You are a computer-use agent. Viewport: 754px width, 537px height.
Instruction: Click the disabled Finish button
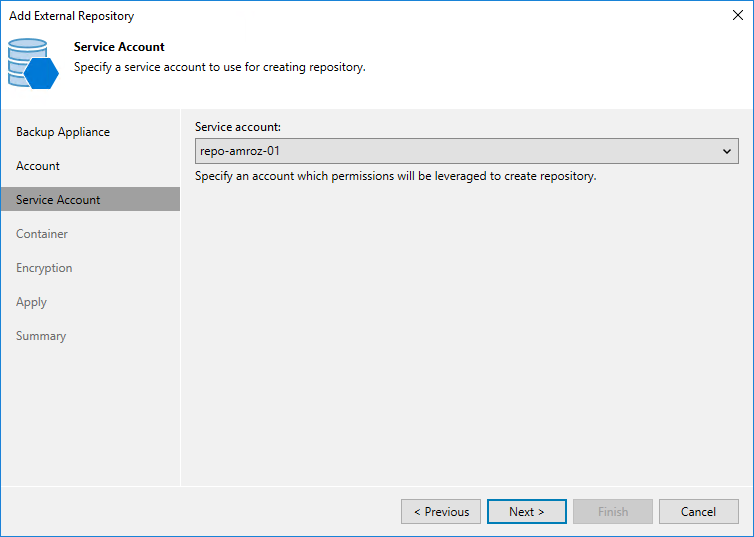pyautogui.click(x=613, y=512)
